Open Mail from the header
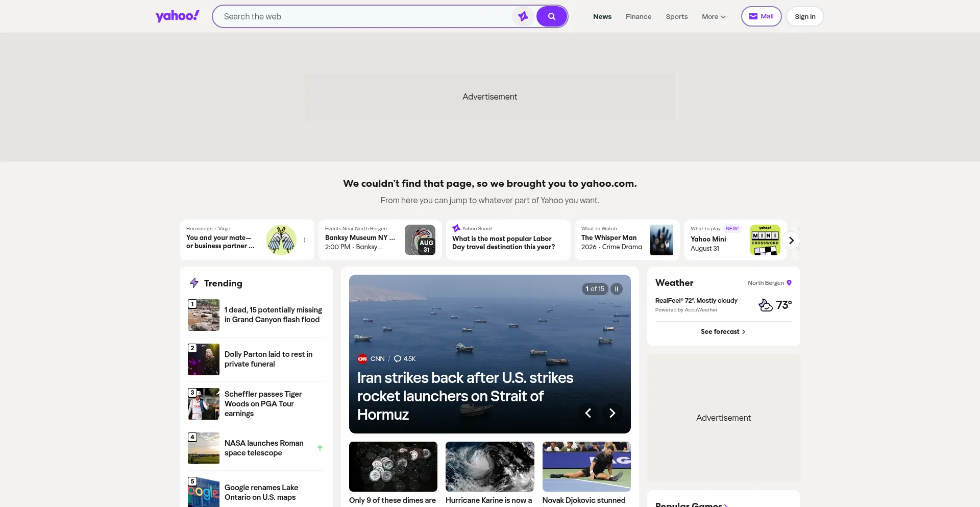 [761, 16]
